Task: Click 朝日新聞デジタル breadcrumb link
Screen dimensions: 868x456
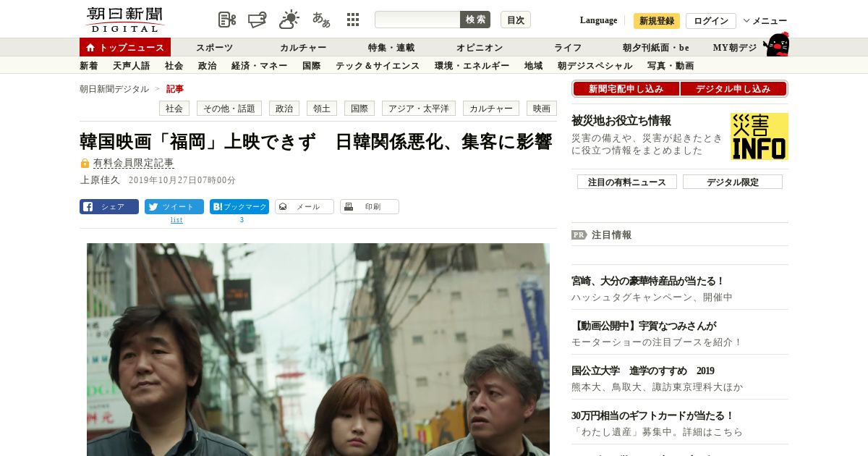Action: [114, 89]
